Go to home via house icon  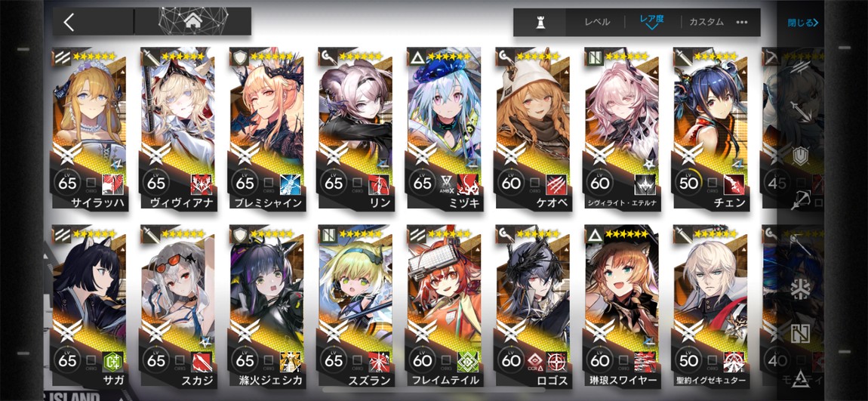click(193, 22)
